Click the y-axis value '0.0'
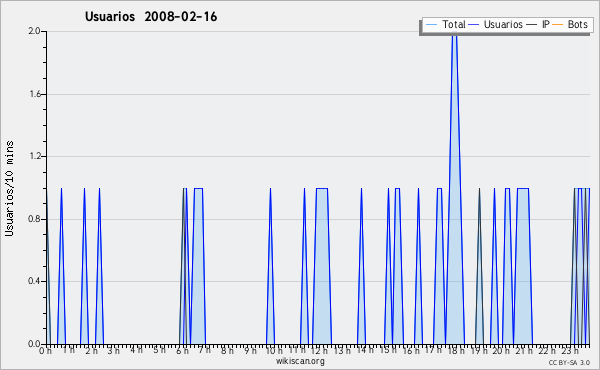This screenshot has height=370, width=600. (34, 344)
